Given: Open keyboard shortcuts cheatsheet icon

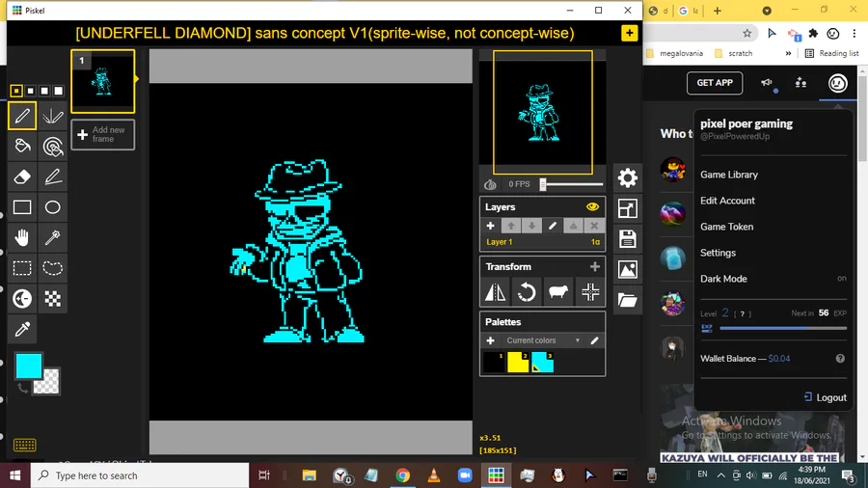Looking at the screenshot, I should click(x=24, y=445).
